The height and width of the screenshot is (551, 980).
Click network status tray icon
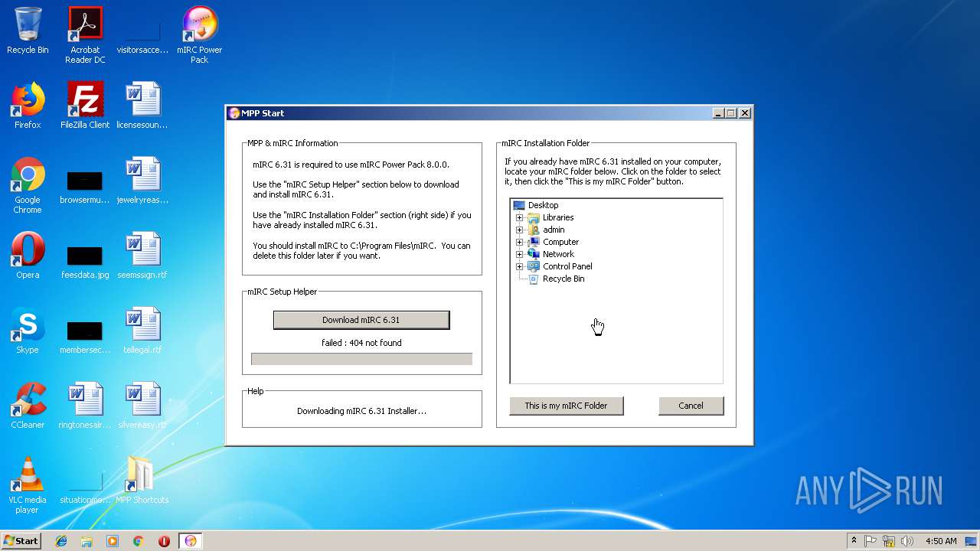tap(889, 541)
